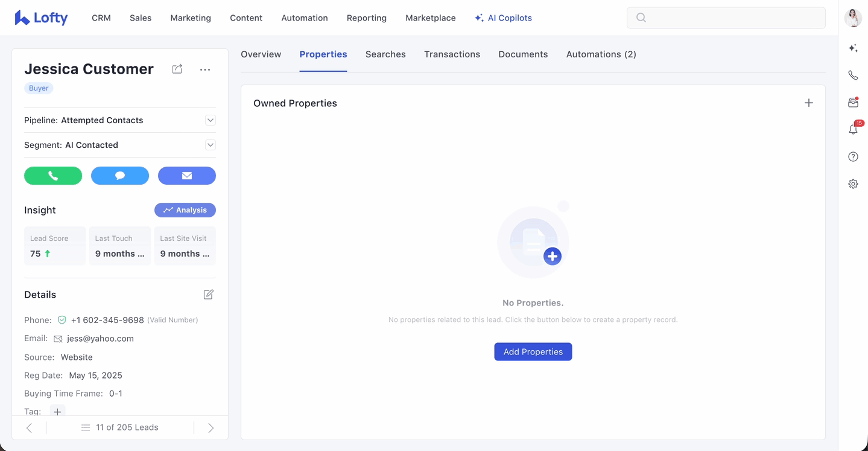Click the green phone call button
The image size is (868, 451).
click(x=53, y=176)
